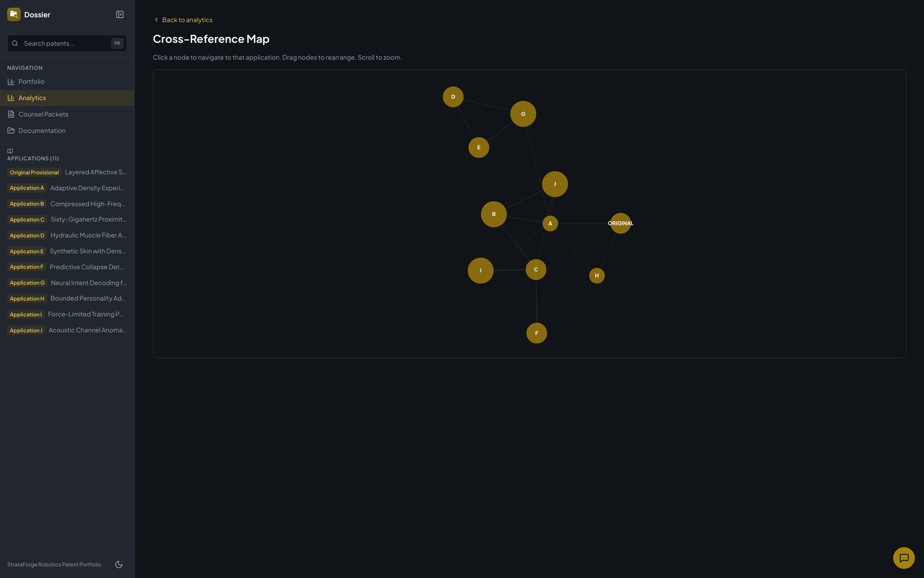Open Portfolio in navigation
Viewport: 924px width, 578px height.
click(67, 81)
